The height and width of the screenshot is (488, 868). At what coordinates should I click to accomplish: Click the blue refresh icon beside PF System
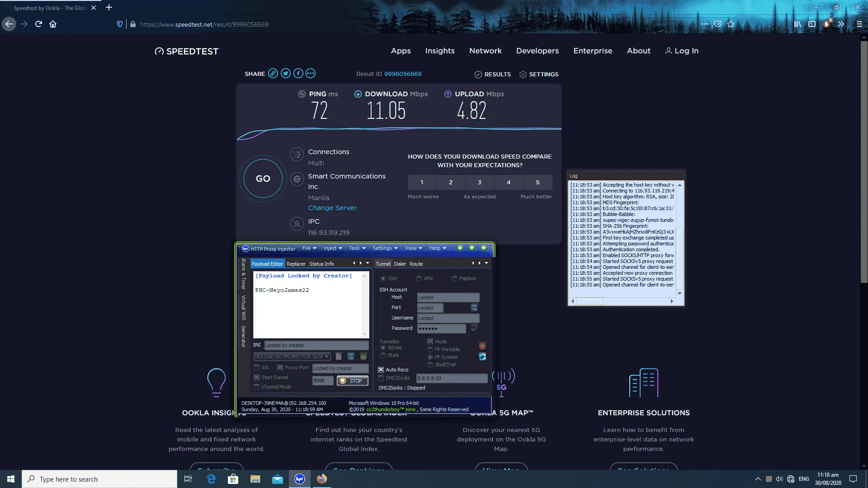(x=482, y=357)
